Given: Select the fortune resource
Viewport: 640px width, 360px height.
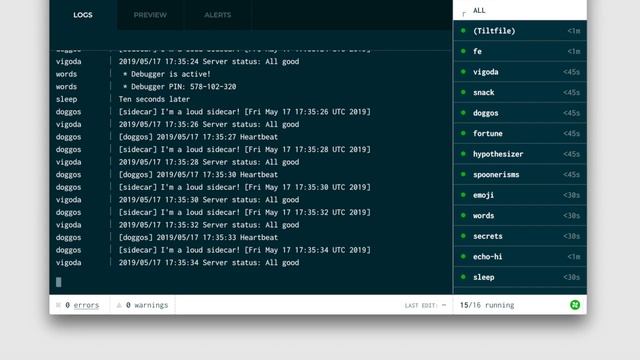Looking at the screenshot, I should (x=520, y=133).
